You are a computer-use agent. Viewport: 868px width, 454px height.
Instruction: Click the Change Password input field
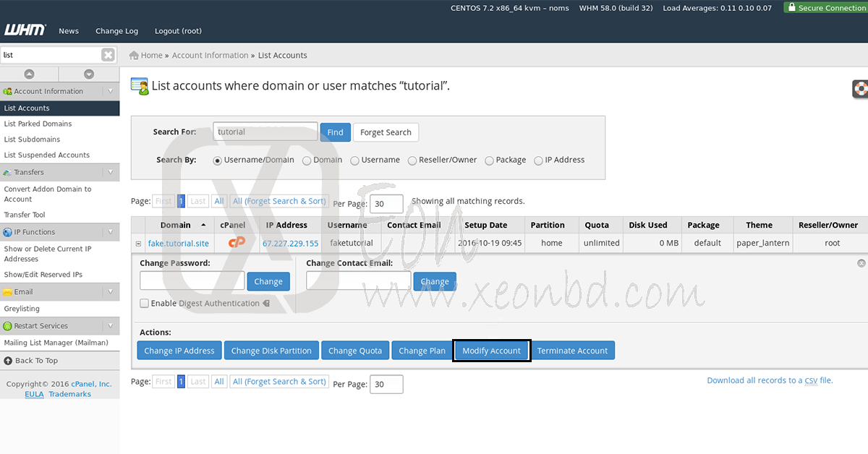(x=192, y=281)
